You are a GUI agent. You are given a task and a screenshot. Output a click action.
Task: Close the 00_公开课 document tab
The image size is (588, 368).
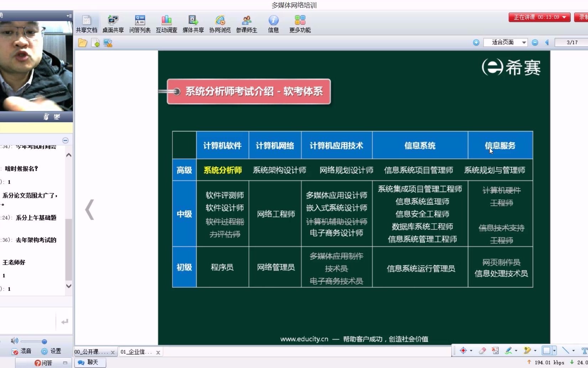coord(113,352)
